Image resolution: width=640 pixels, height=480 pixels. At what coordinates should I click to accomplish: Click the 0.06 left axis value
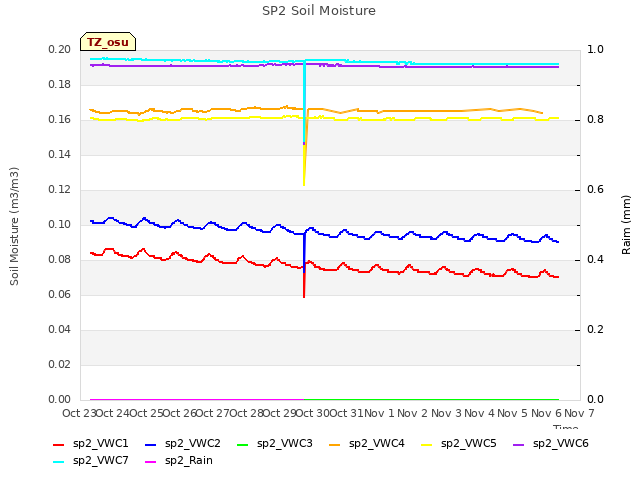click(60, 295)
